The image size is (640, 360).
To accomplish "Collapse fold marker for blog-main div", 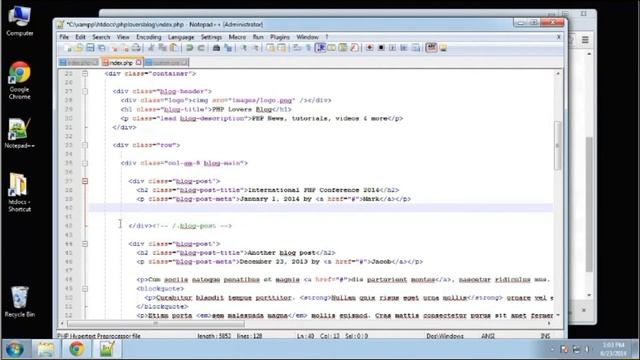I will coord(85,163).
